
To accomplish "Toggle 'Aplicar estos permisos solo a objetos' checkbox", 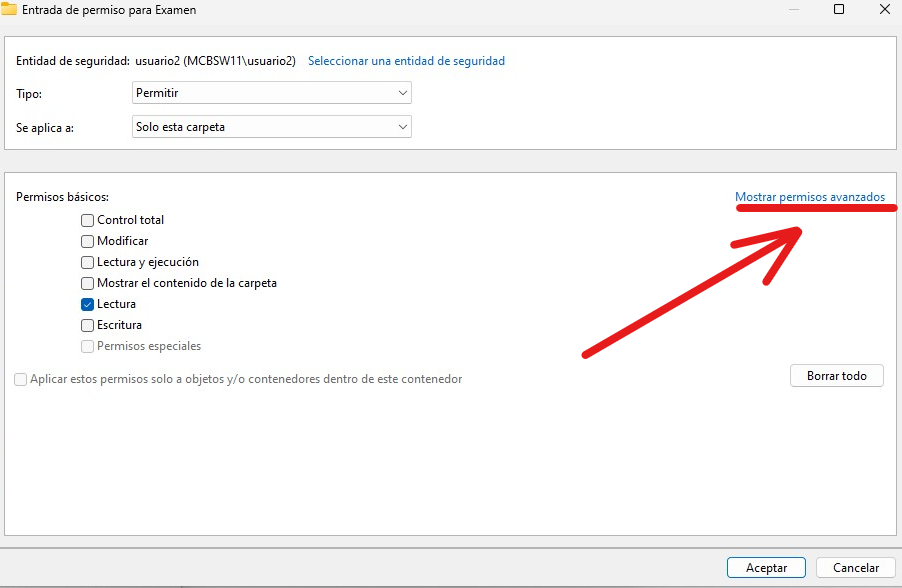I will coord(21,379).
